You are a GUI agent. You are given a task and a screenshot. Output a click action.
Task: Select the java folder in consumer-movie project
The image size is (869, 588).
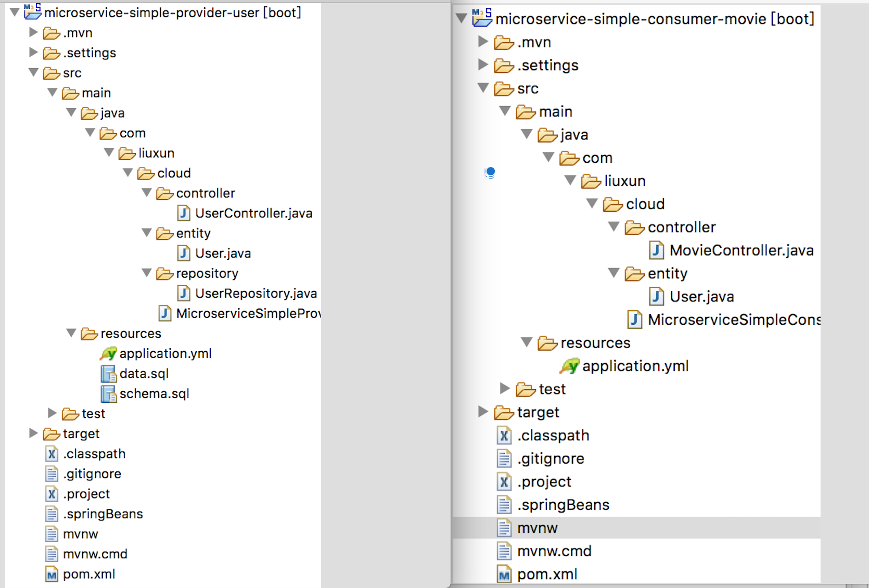[574, 135]
